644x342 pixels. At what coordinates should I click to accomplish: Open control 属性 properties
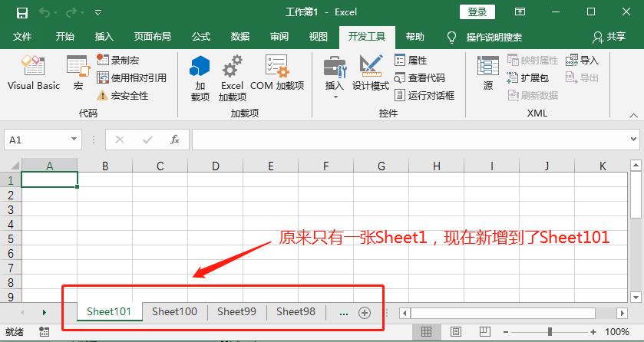click(411, 61)
